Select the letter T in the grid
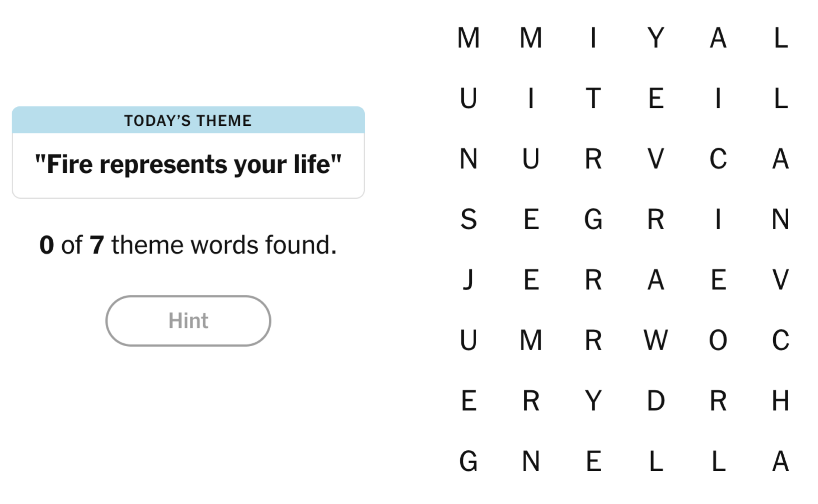The image size is (818, 504). point(593,98)
